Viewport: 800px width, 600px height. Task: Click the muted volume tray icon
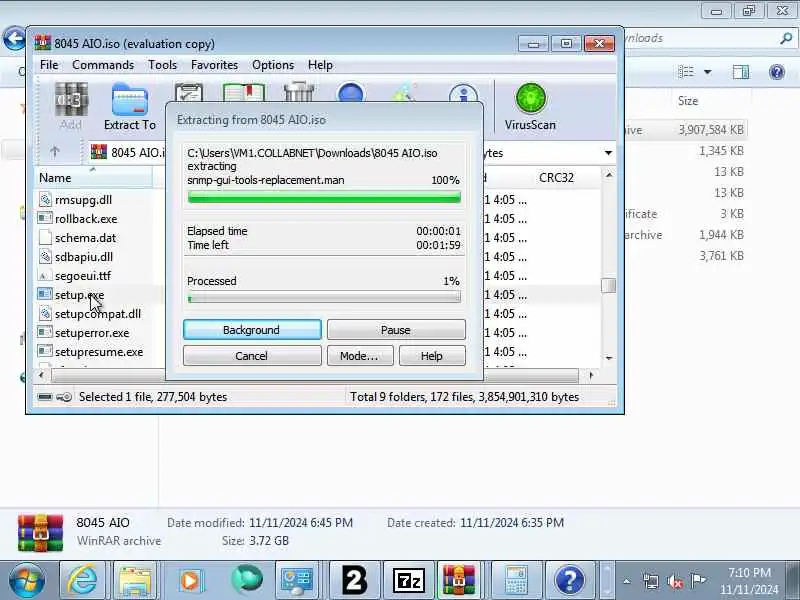pos(674,581)
